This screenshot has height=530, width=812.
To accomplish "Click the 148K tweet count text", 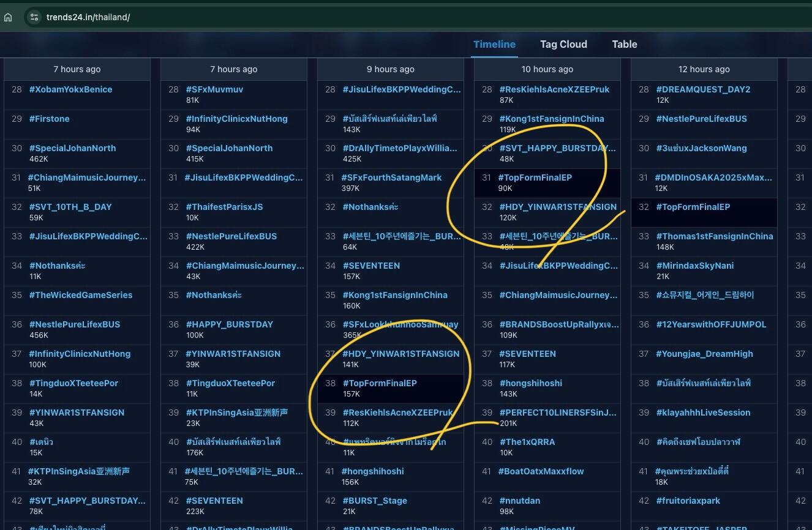I will tap(665, 247).
